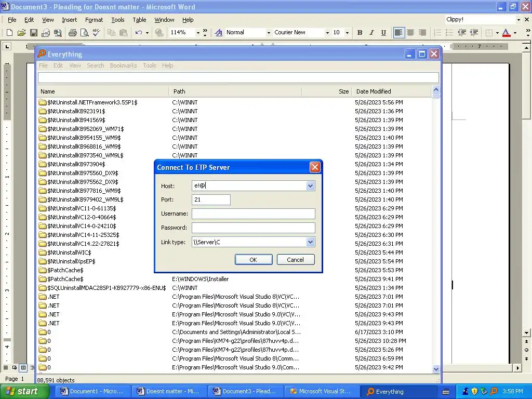The width and height of the screenshot is (532, 399).
Task: Set Align Right paragraph alignment
Action: click(422, 33)
